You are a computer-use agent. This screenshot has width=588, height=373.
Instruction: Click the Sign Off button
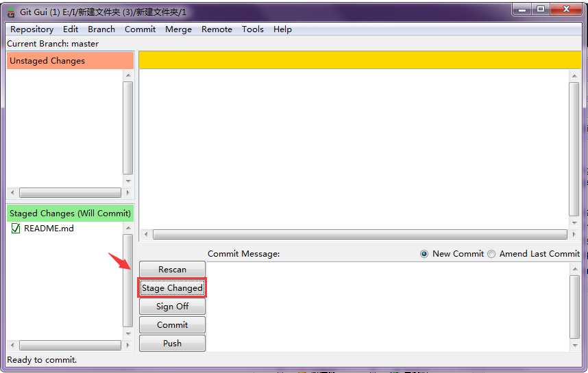tap(172, 307)
